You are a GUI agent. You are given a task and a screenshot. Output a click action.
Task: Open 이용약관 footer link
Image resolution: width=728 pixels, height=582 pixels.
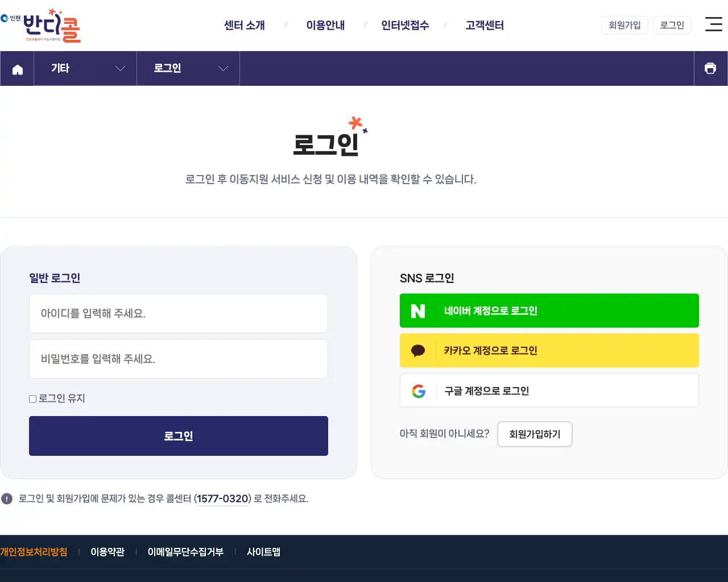[107, 552]
